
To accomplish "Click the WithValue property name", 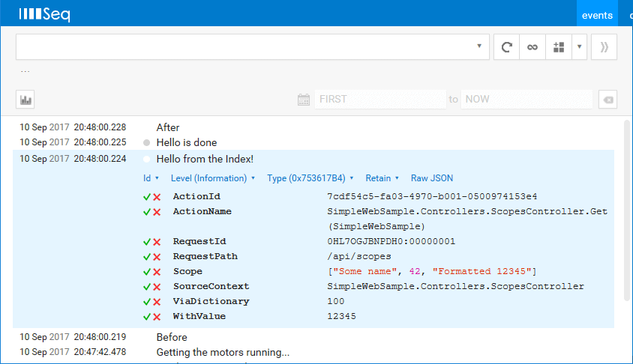I will pos(199,316).
